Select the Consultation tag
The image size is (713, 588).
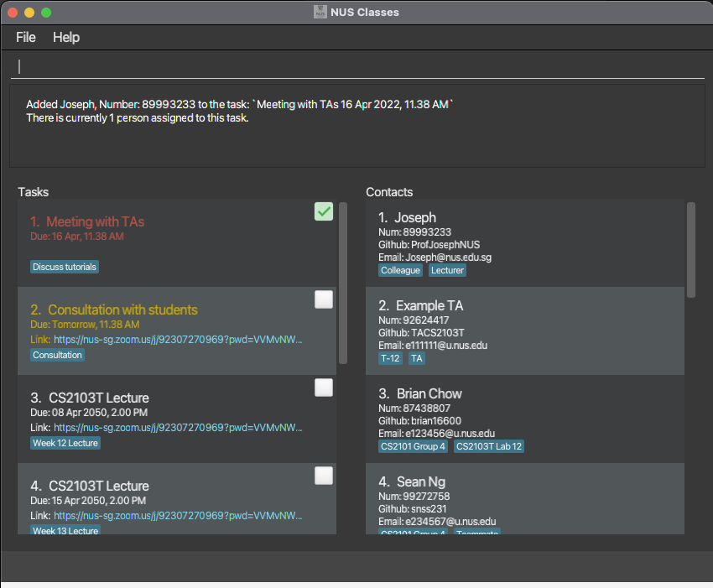pos(57,355)
